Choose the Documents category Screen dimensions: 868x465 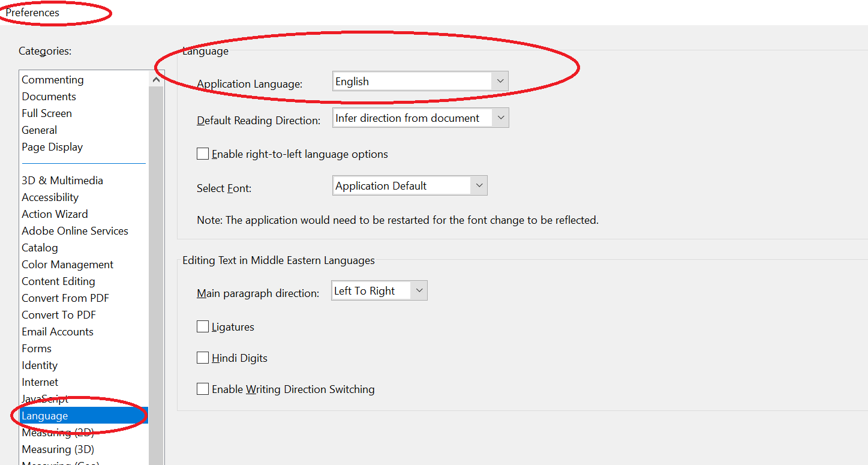tap(49, 97)
